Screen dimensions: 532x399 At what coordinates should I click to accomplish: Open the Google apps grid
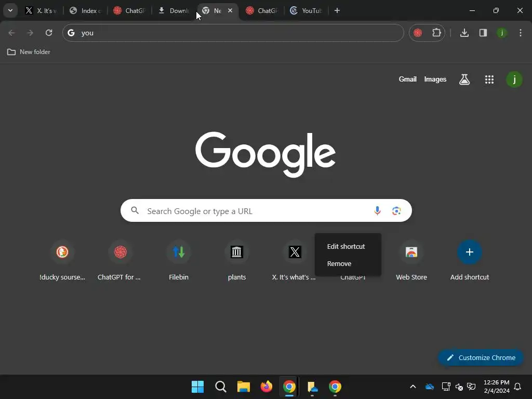point(489,79)
